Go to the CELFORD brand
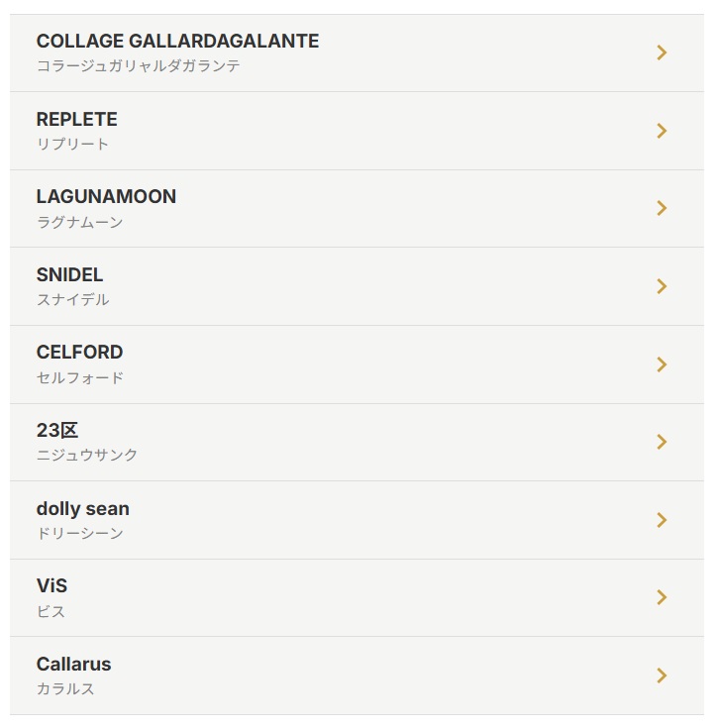The height and width of the screenshot is (728, 715). (79, 353)
